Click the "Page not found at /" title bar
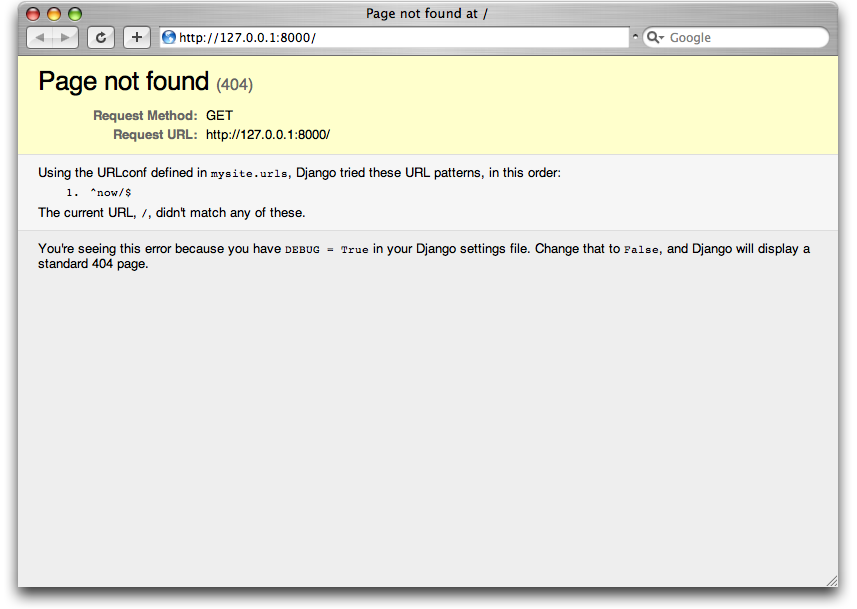 pos(427,14)
